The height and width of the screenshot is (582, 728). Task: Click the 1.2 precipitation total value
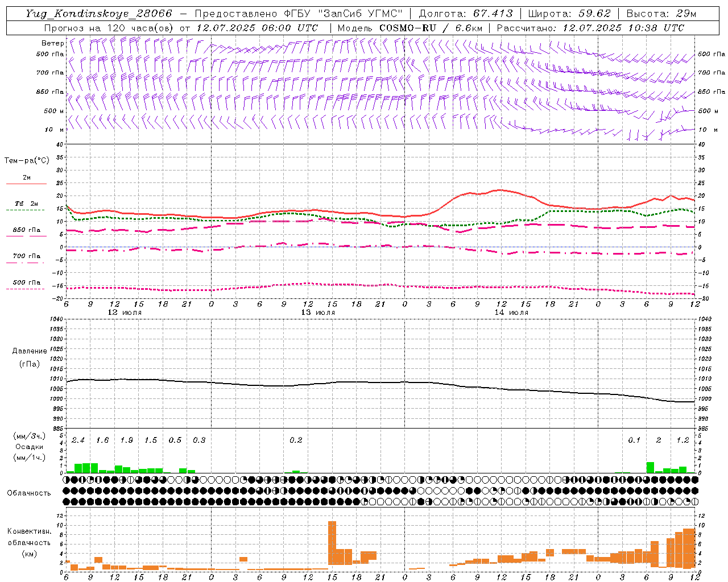tap(682, 440)
